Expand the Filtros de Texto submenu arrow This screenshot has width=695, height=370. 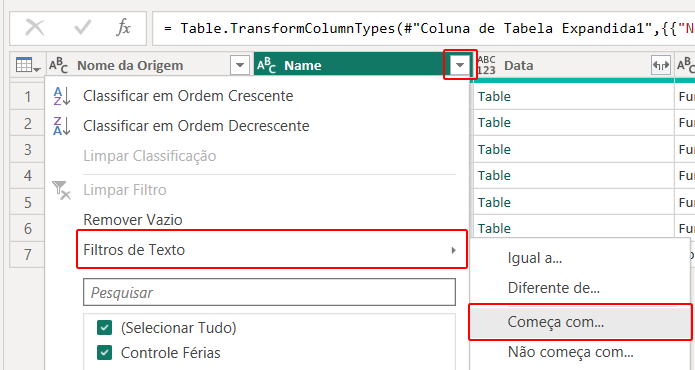(x=453, y=250)
